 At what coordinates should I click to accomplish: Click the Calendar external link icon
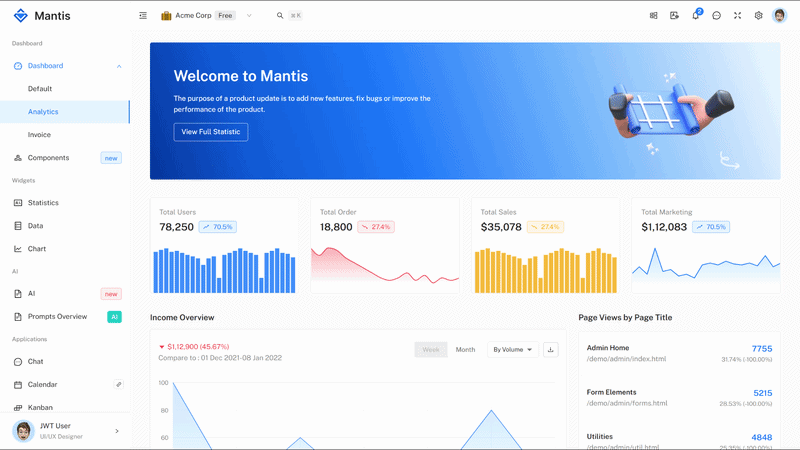118,384
